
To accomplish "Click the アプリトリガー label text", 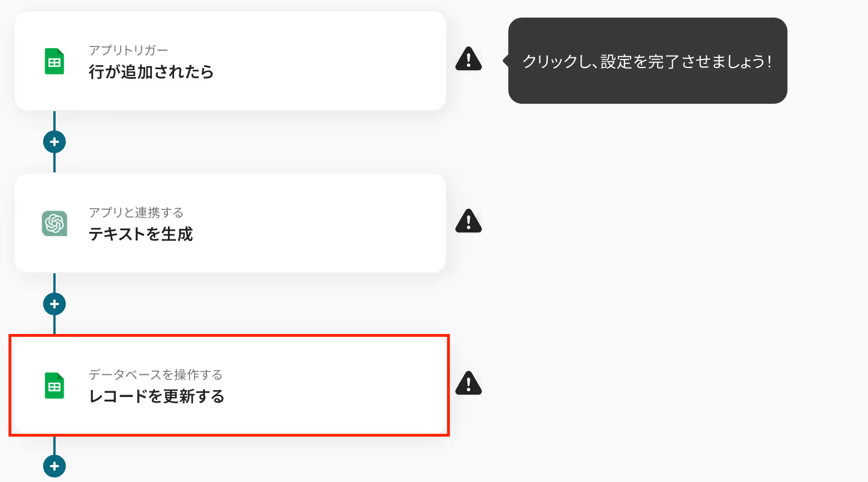I will (x=128, y=50).
